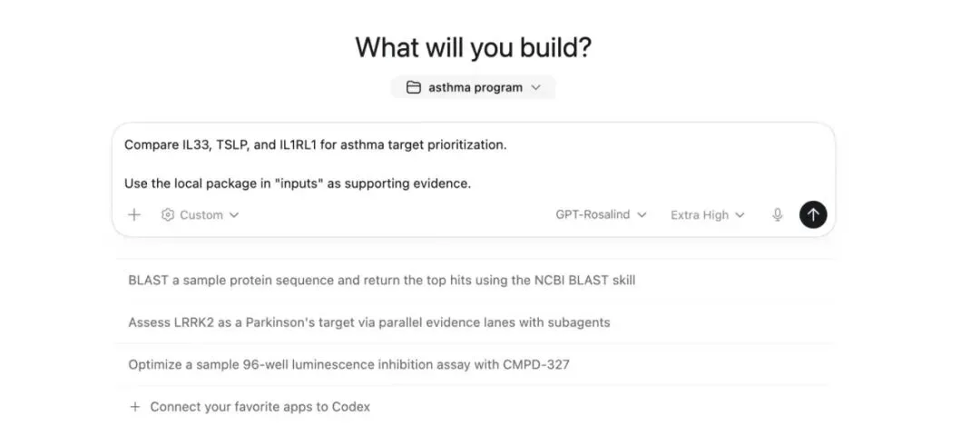This screenshot has height=436, width=980.
Task: Click the folder icon beside asthma program
Action: point(414,87)
